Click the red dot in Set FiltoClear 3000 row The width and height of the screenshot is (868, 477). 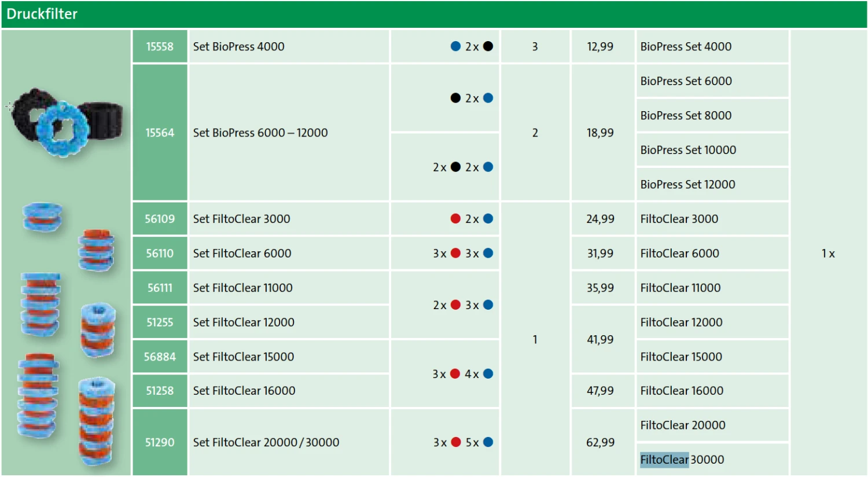(455, 219)
